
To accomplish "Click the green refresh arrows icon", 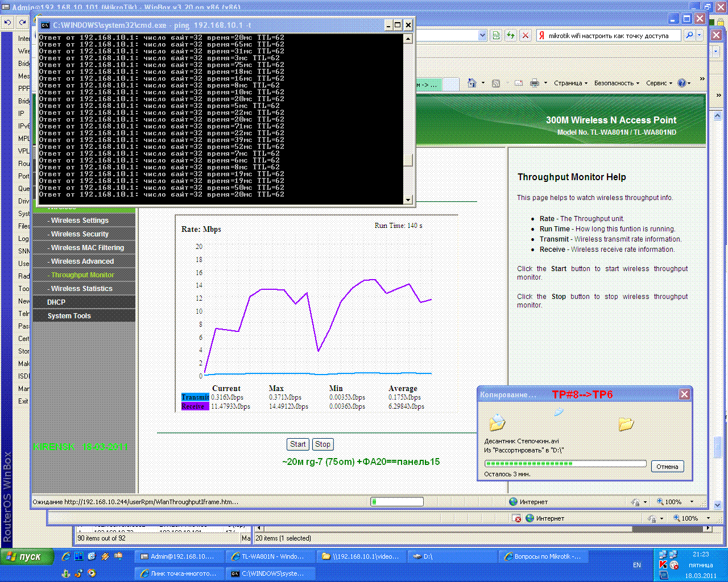I will tap(511, 35).
